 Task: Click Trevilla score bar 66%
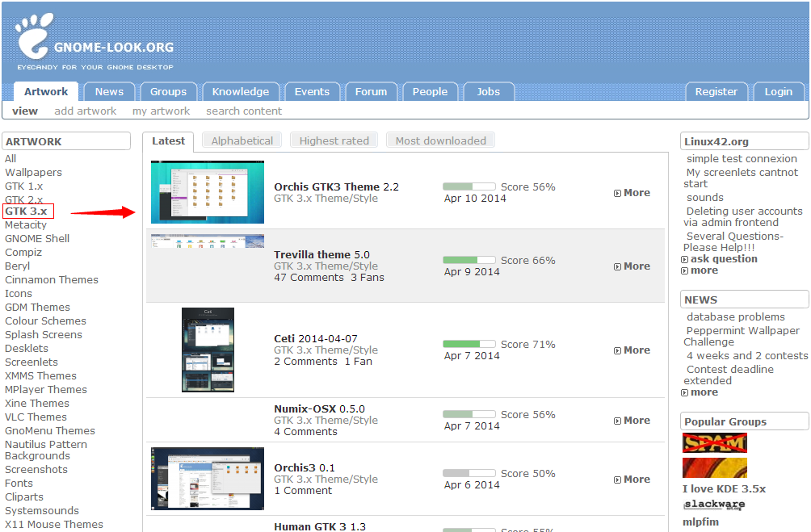(469, 260)
